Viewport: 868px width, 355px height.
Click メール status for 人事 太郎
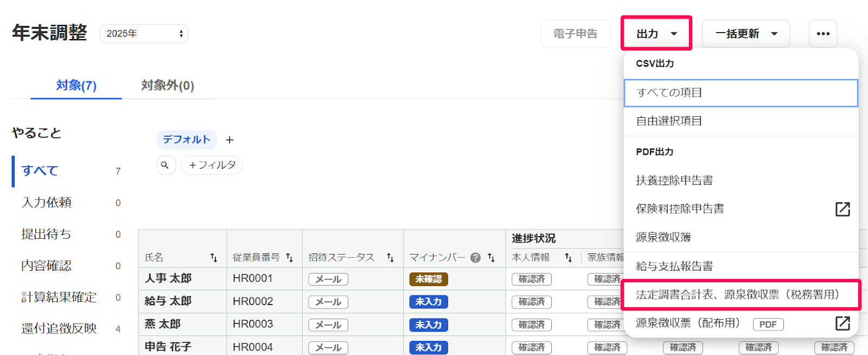click(328, 280)
